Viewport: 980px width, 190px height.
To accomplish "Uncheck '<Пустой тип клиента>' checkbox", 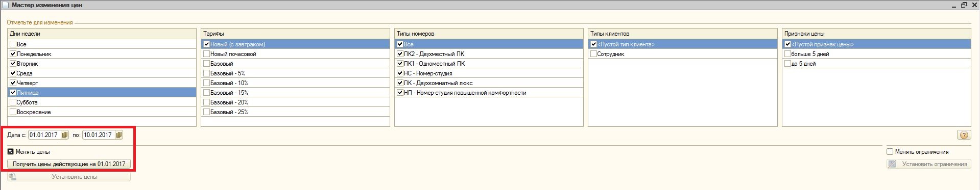I will (x=593, y=44).
